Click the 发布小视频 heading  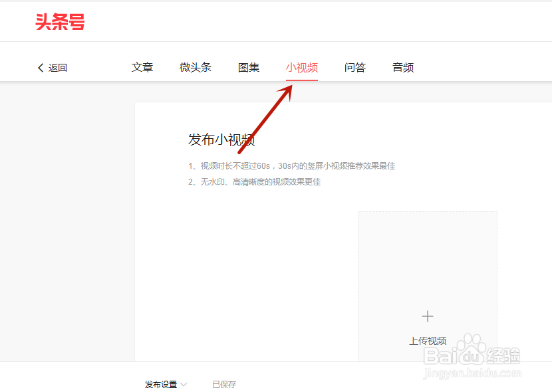[221, 140]
